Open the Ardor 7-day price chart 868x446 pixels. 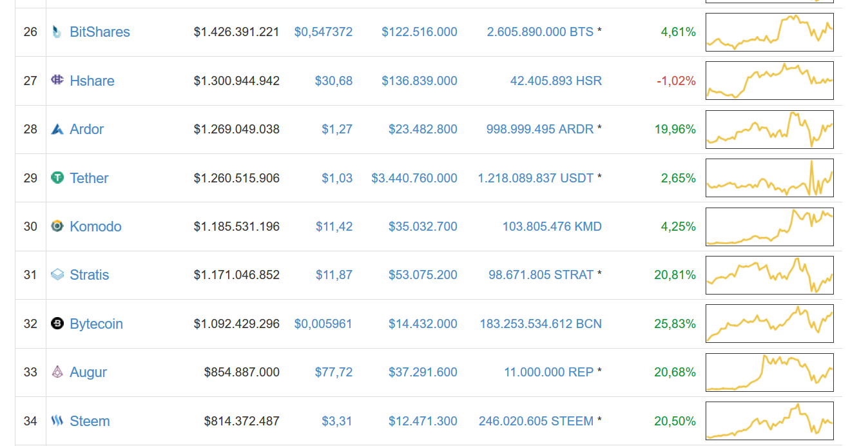pyautogui.click(x=769, y=130)
